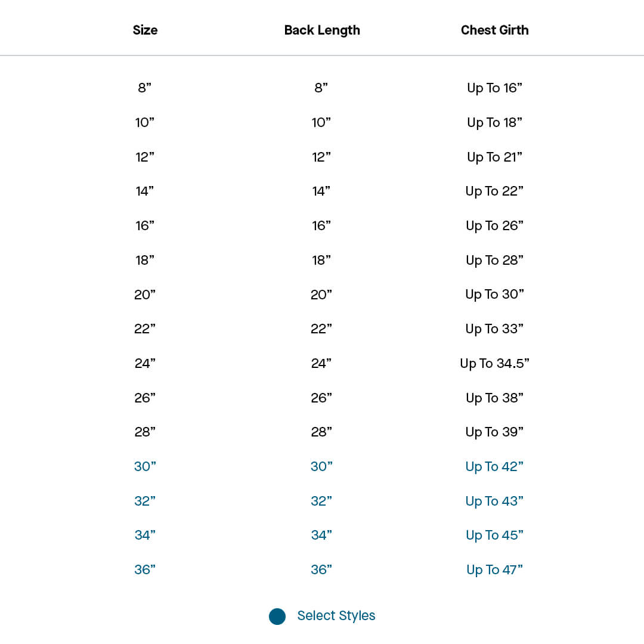Viewport: 644px width, 644px height.
Task: Click the Size column header
Action: pos(145,30)
